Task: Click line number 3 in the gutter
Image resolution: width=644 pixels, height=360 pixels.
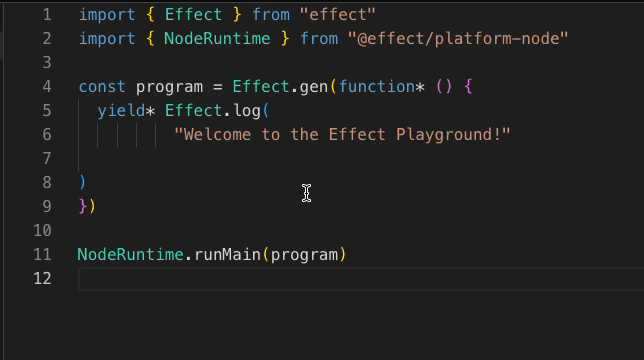Action: coord(47,62)
